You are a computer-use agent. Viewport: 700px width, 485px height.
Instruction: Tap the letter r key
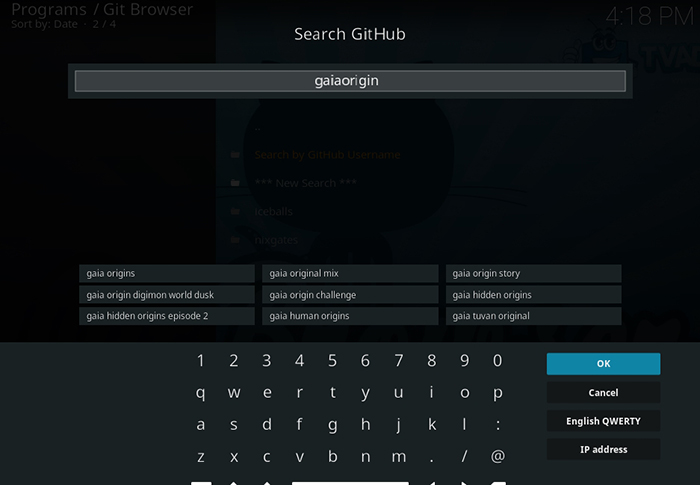[300, 393]
